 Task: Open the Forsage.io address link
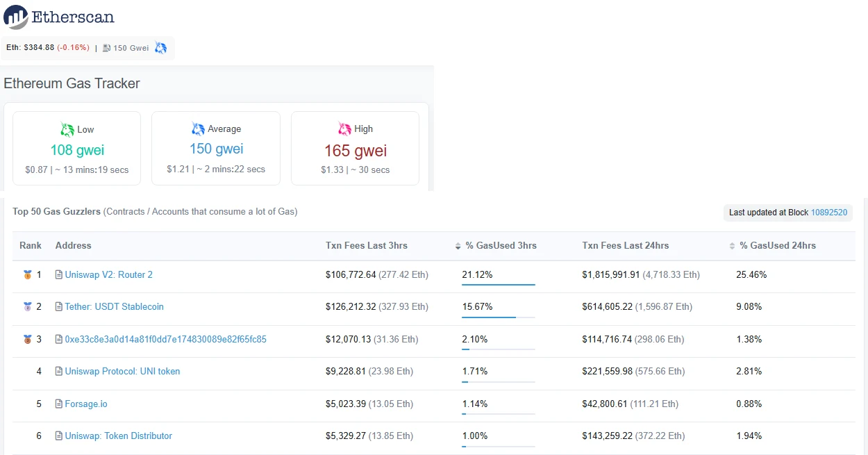(x=86, y=404)
